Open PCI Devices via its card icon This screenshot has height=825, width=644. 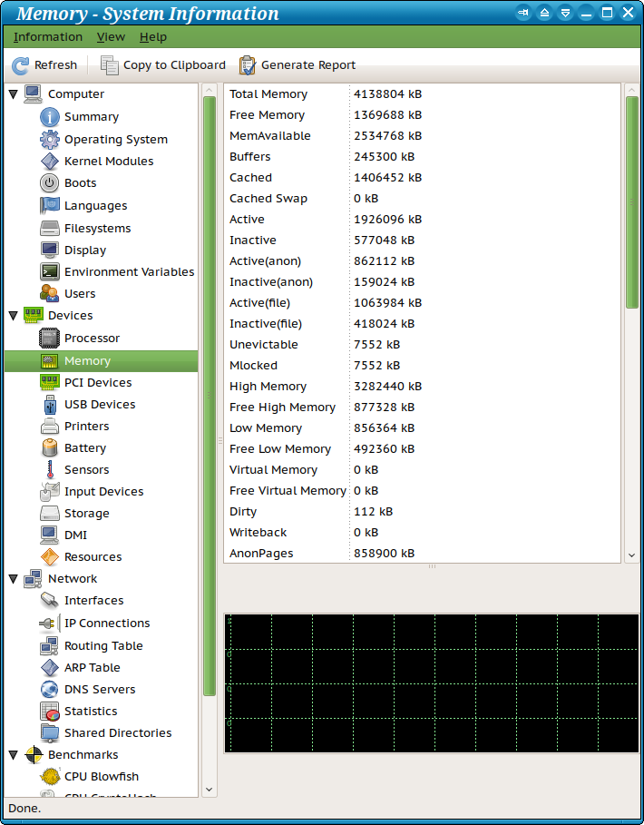click(x=49, y=382)
